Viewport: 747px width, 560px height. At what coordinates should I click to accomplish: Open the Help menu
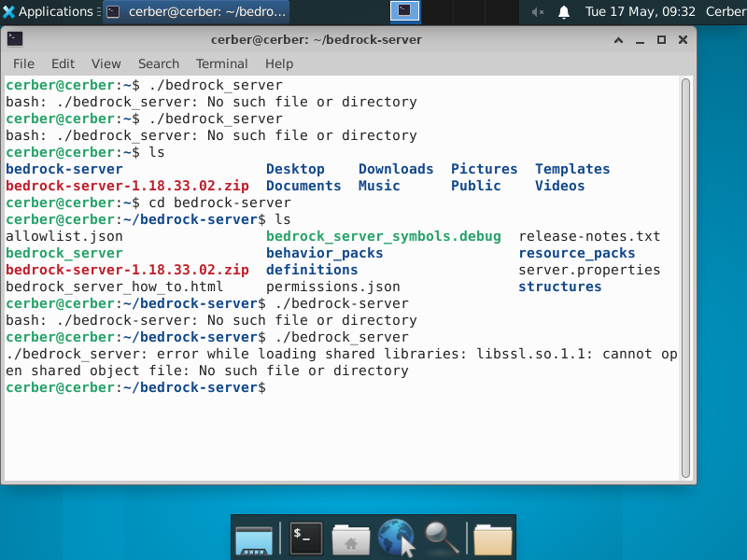click(278, 63)
